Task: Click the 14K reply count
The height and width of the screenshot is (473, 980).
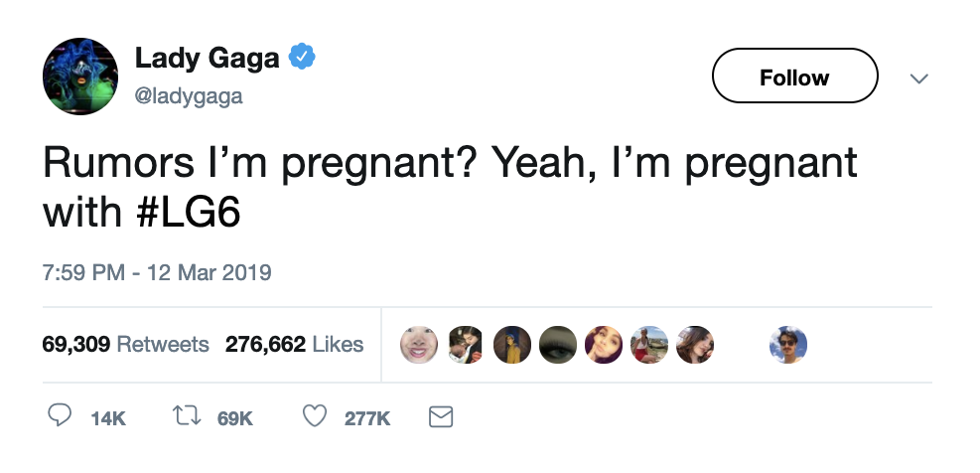Action: point(107,419)
